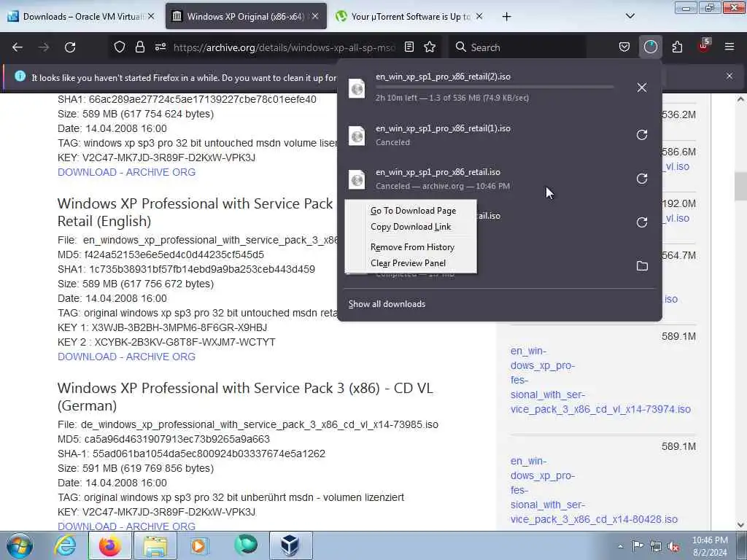Switch to the µTorrent Software tab
The image size is (747, 560).
click(x=410, y=17)
